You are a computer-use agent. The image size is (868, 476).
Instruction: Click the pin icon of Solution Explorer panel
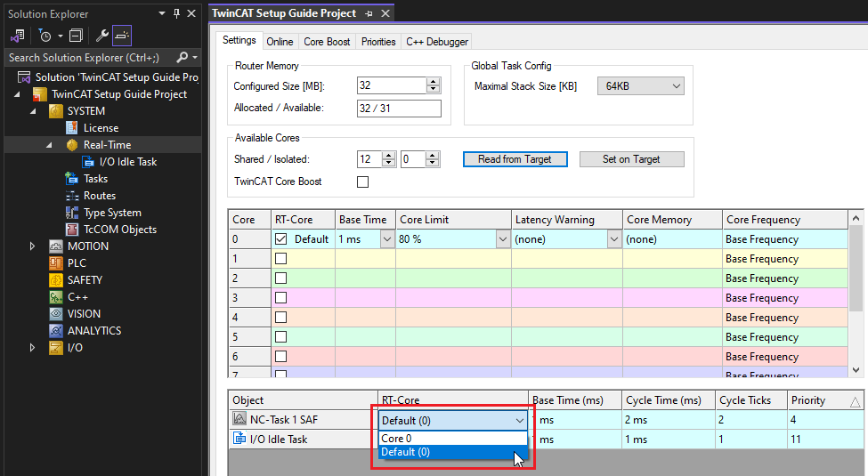pyautogui.click(x=176, y=13)
